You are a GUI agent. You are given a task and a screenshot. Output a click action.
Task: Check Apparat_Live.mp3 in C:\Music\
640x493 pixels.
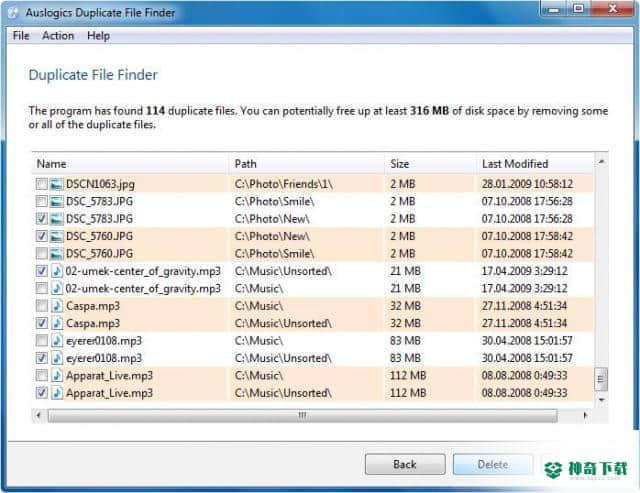click(42, 375)
